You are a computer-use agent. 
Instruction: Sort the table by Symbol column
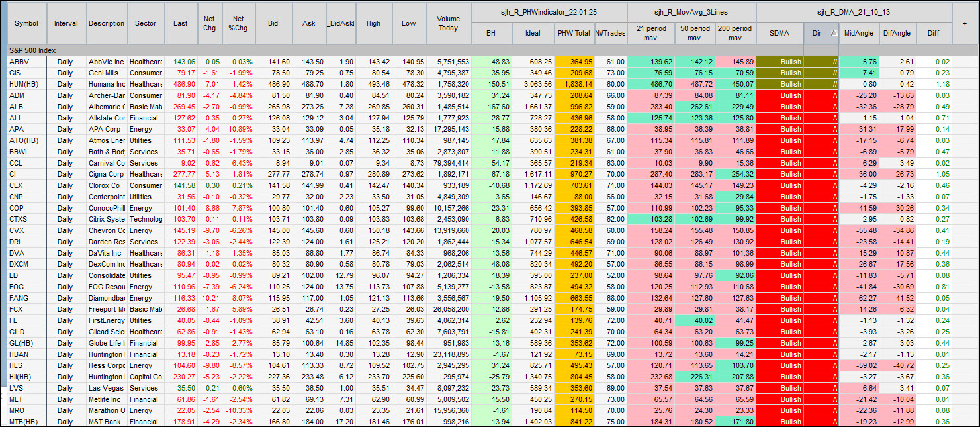26,23
